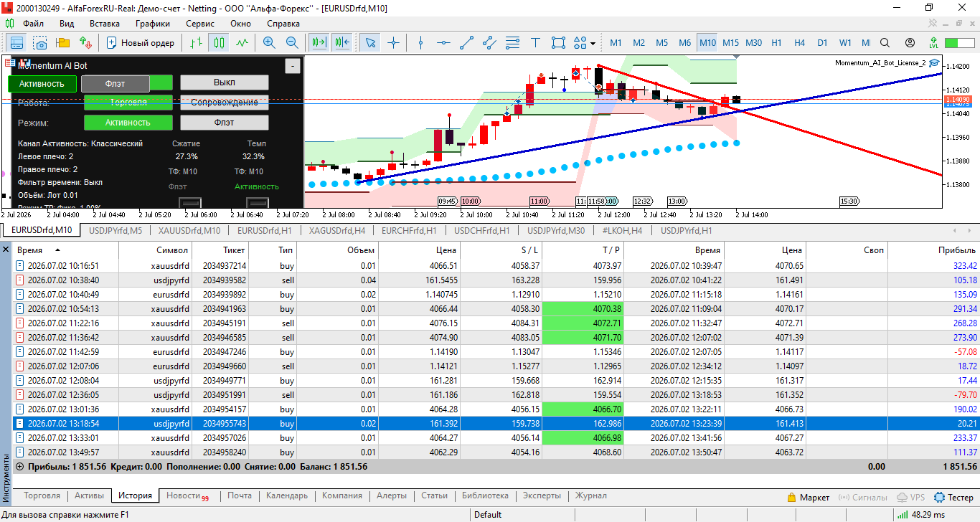Open the search magnifier icon
This screenshot has width=980, height=522.
click(x=885, y=43)
